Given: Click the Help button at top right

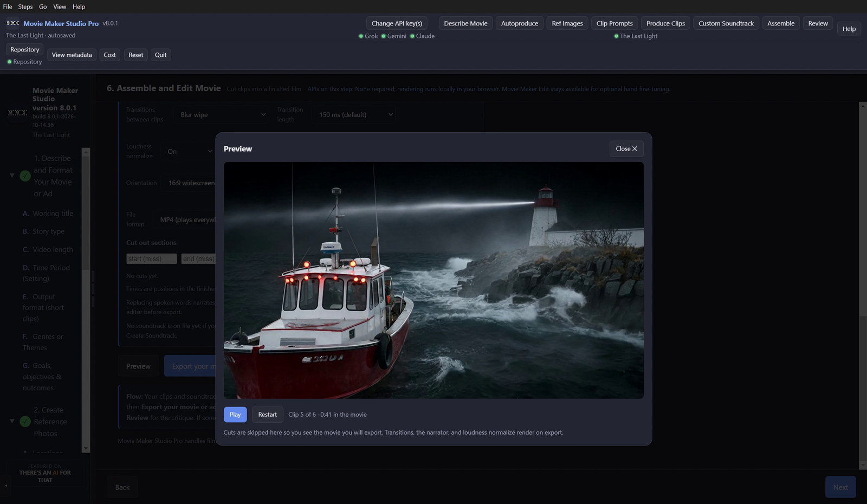Looking at the screenshot, I should [x=849, y=29].
